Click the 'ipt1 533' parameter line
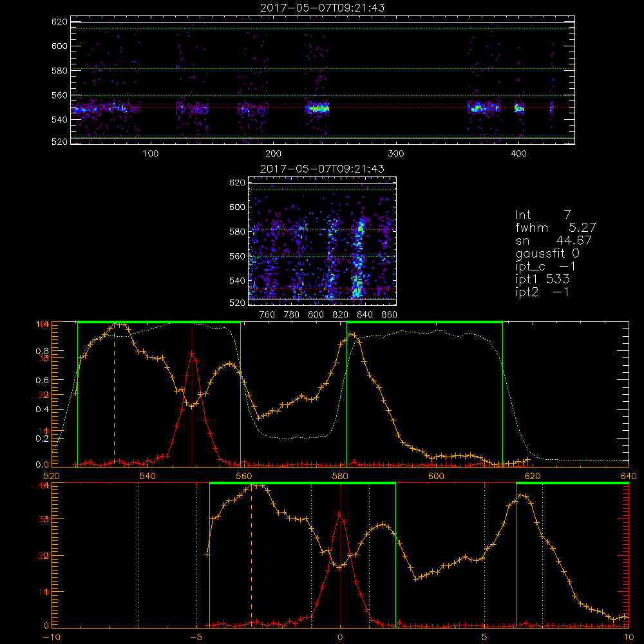The width and height of the screenshot is (644, 644). (x=542, y=279)
